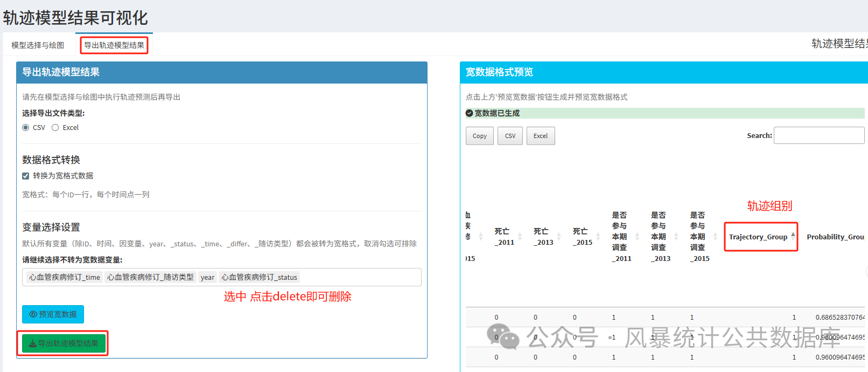868x372 pixels.
Task: Sort by the 死亡_2013 column
Action: tap(544, 237)
